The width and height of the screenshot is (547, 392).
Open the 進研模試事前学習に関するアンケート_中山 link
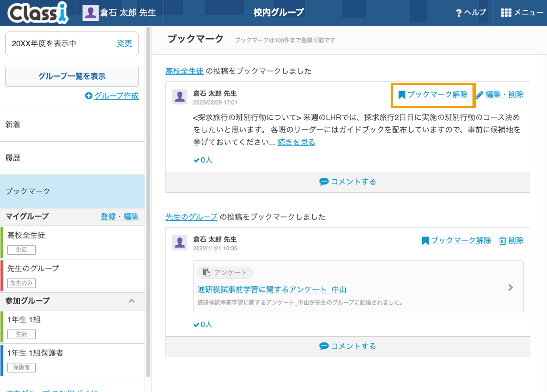click(272, 289)
